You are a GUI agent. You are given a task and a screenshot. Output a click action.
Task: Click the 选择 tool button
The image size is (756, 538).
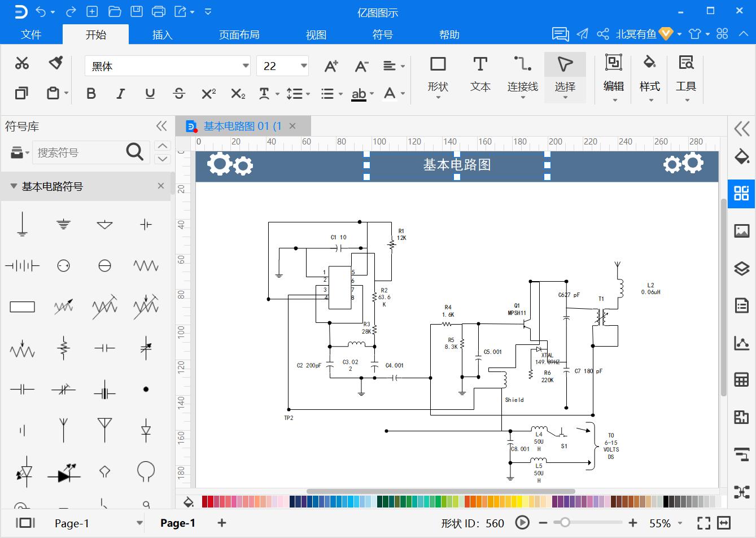565,74
